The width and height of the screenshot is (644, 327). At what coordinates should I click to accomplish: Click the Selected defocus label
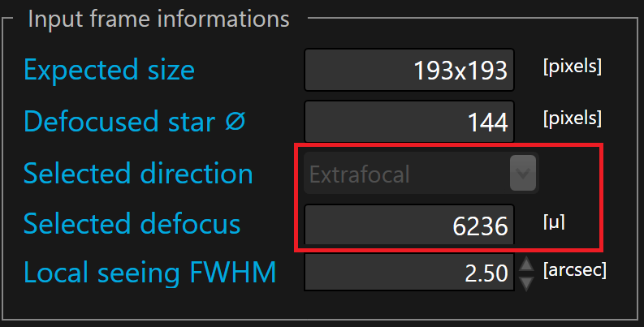point(132,224)
